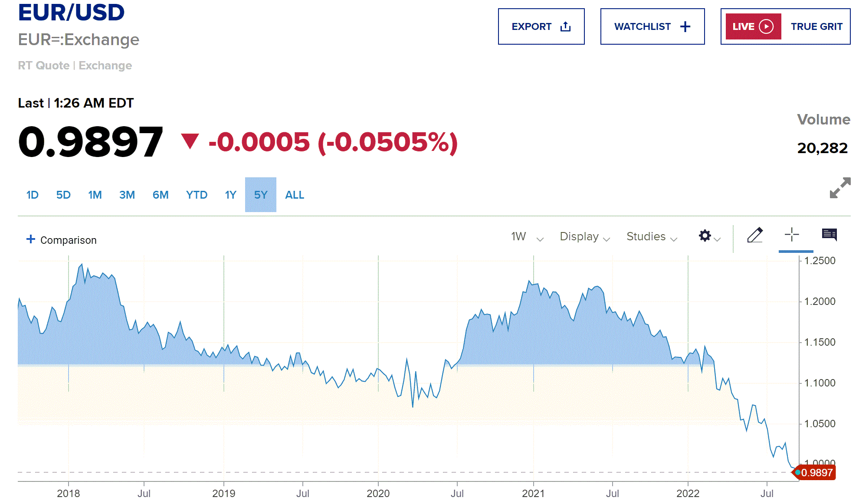Click the teal current-price dot on chart
The height and width of the screenshot is (504, 859).
tap(798, 472)
